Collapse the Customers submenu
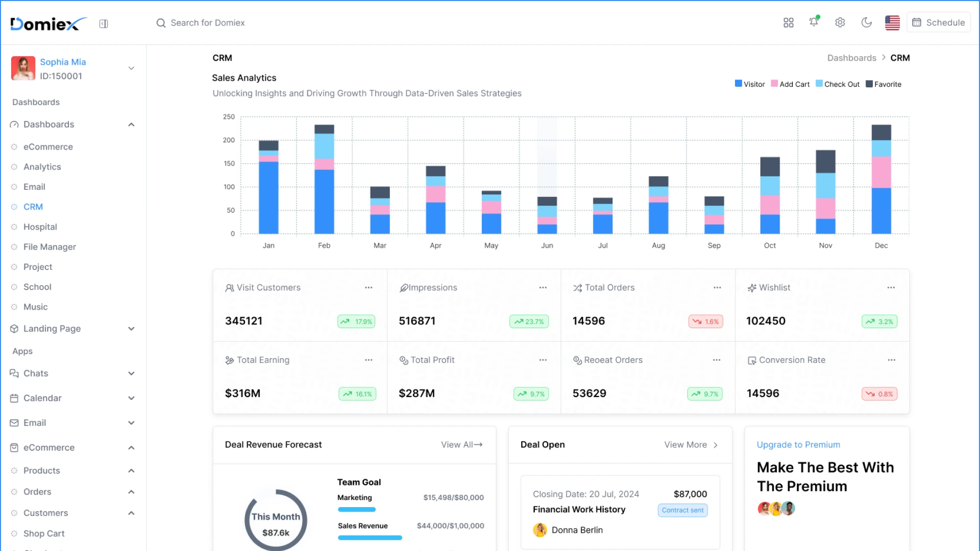 [x=131, y=513]
